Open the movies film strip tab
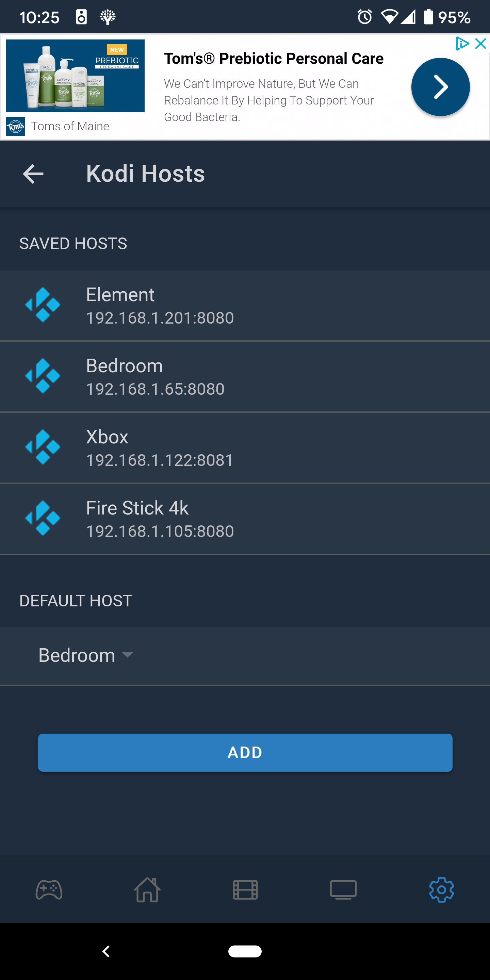The width and height of the screenshot is (490, 980). 245,889
